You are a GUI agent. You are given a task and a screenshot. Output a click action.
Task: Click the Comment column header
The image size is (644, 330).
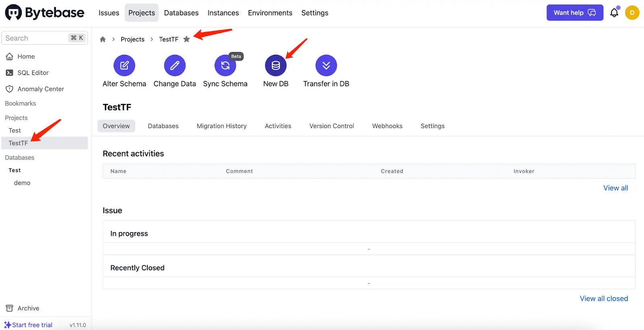(x=239, y=171)
